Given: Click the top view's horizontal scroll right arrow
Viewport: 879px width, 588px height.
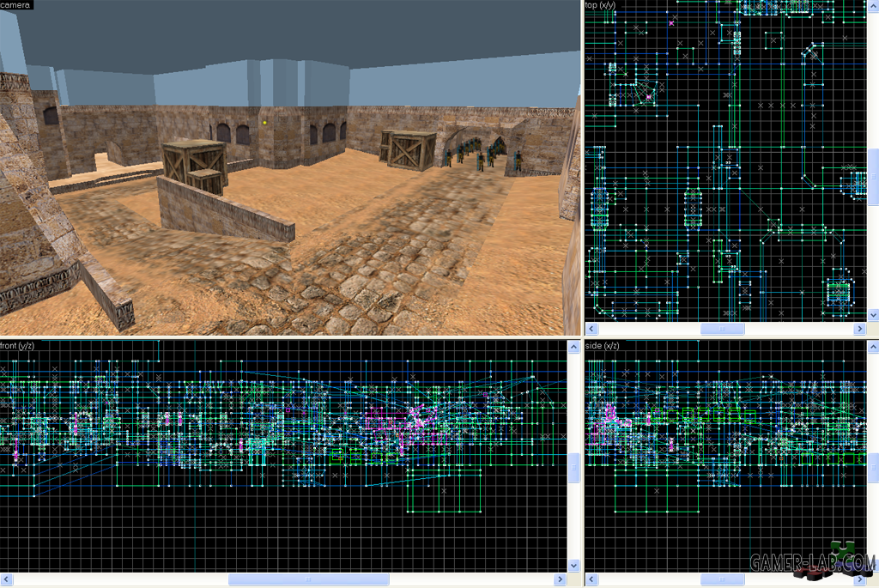Looking at the screenshot, I should [860, 329].
